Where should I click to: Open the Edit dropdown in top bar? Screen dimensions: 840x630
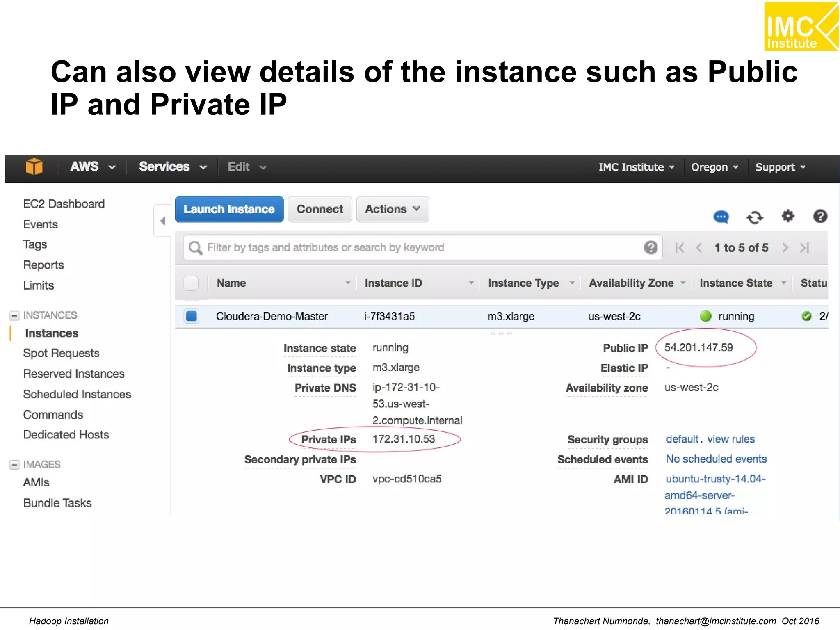tap(247, 167)
